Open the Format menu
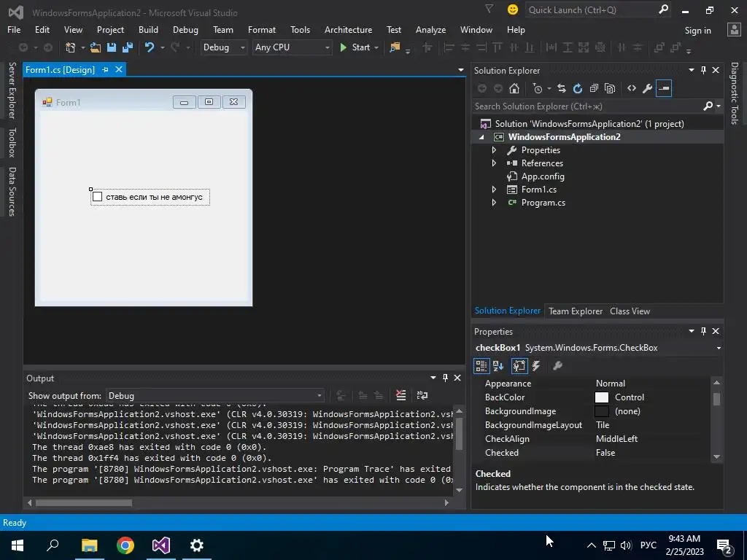The width and height of the screenshot is (747, 560). pyautogui.click(x=262, y=29)
